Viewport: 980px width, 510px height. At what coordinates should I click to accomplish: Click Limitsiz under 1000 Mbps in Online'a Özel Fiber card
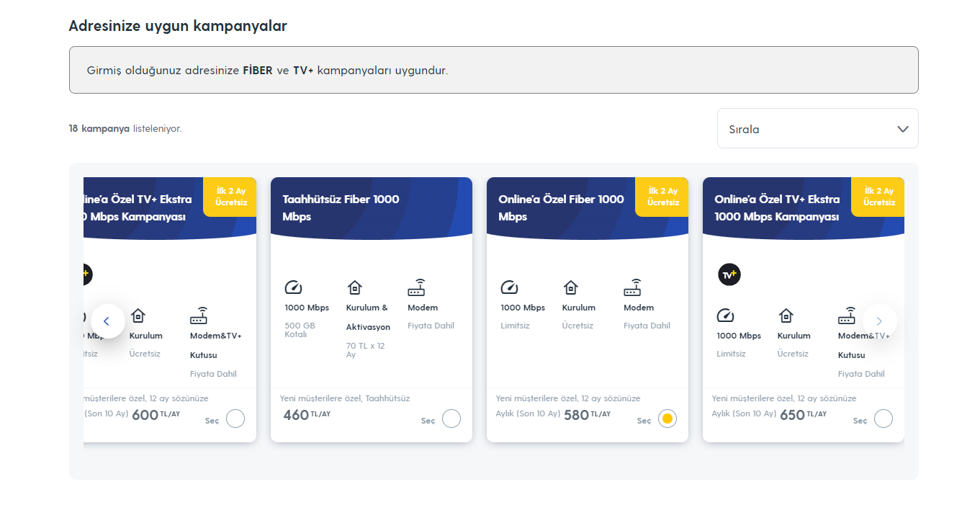pos(515,326)
